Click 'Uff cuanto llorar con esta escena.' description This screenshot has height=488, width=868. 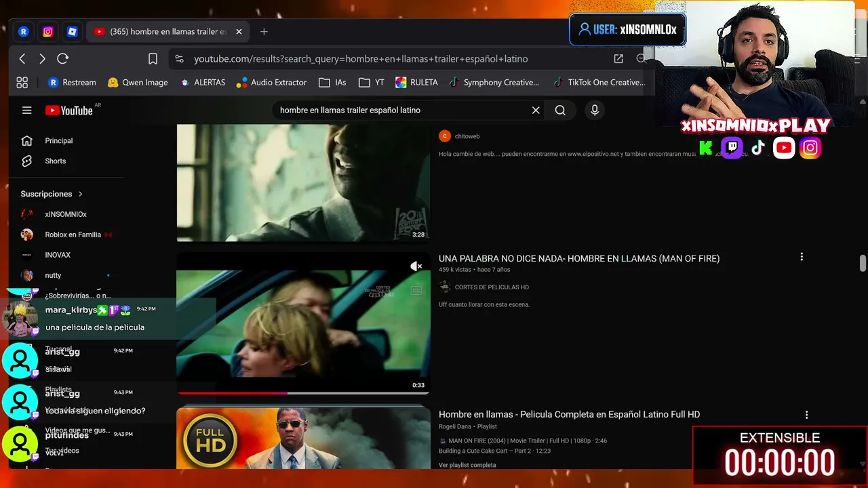click(484, 304)
